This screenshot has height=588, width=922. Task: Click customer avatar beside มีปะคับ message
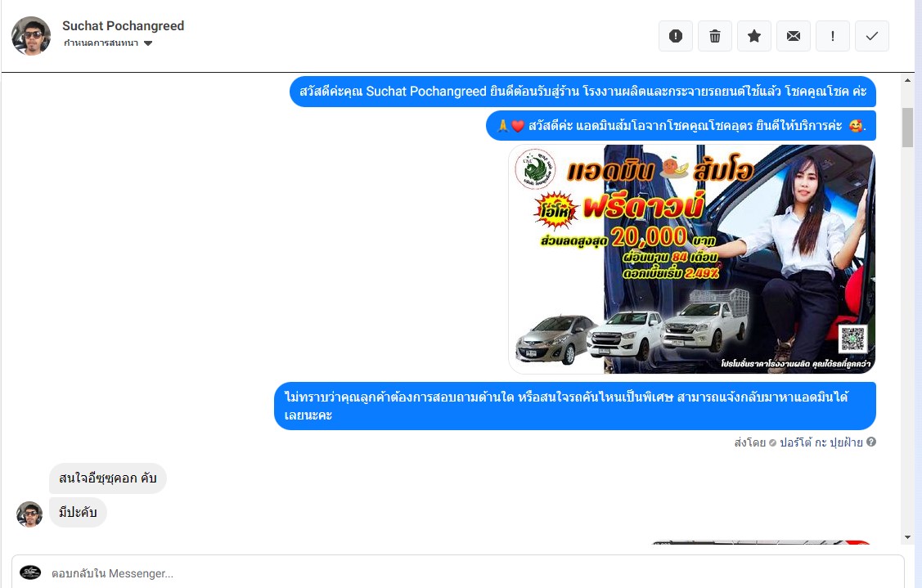(x=29, y=514)
